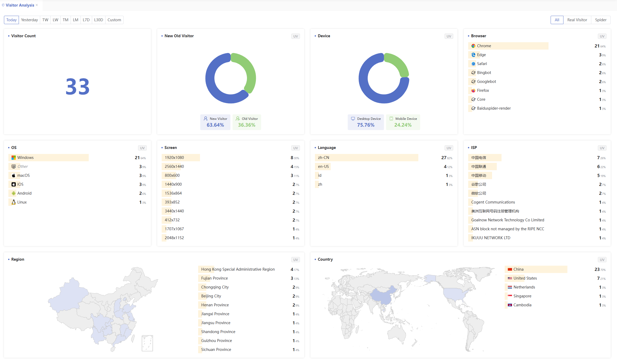Close the Visitor Analysis tab
Viewport: 617px width, 364px height.
point(37,5)
